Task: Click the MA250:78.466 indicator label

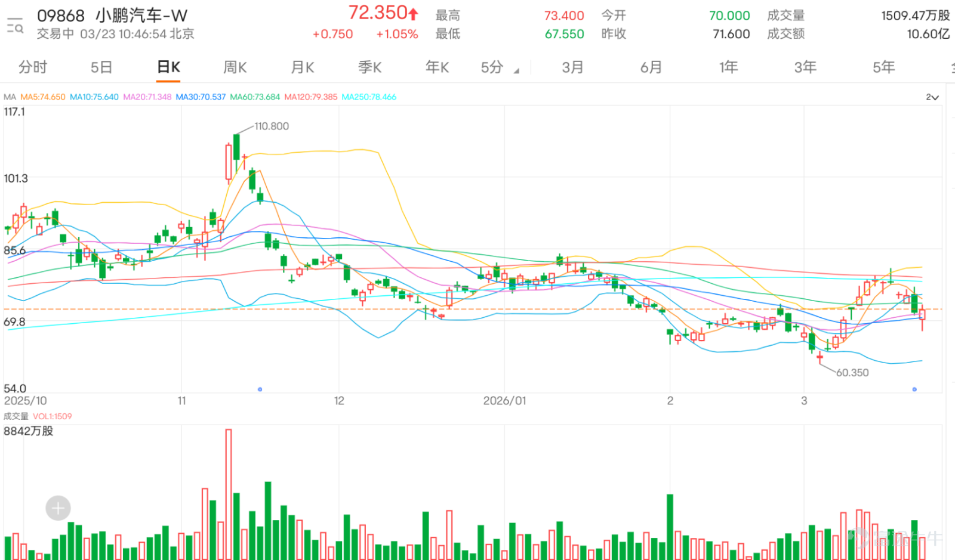Action: [x=369, y=97]
